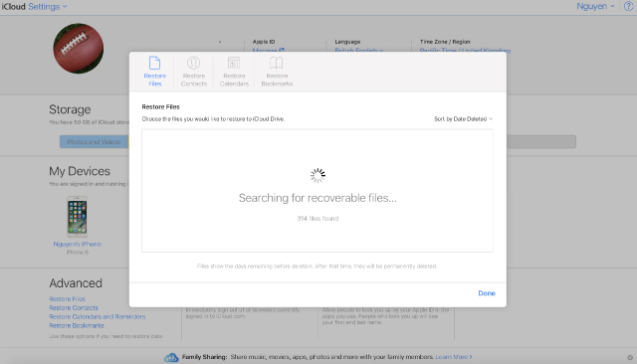Click Restore Contacts link under Advanced

[x=74, y=307]
